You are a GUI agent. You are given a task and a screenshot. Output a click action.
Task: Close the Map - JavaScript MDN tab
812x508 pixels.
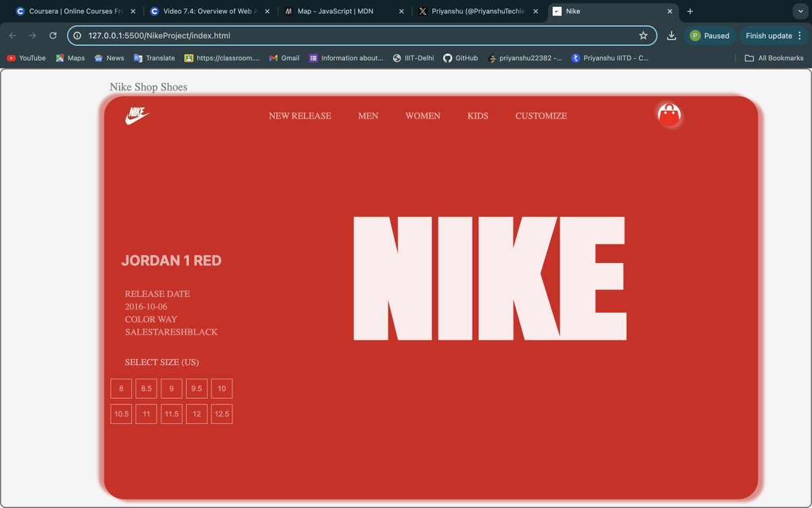pyautogui.click(x=402, y=12)
